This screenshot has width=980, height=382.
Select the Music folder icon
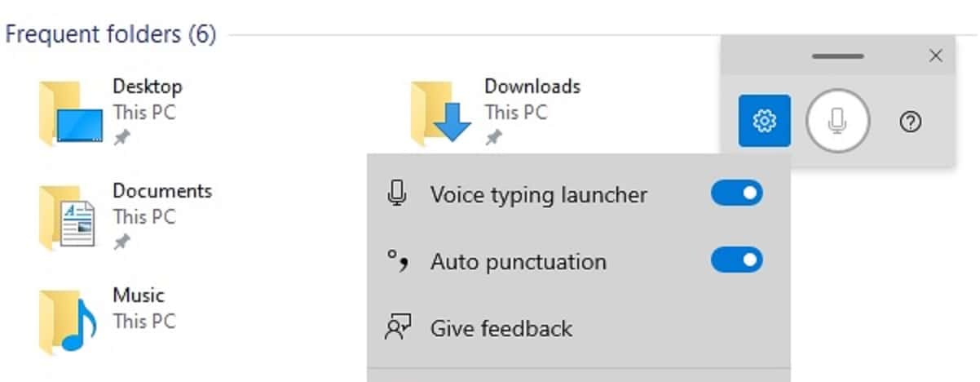pyautogui.click(x=68, y=322)
